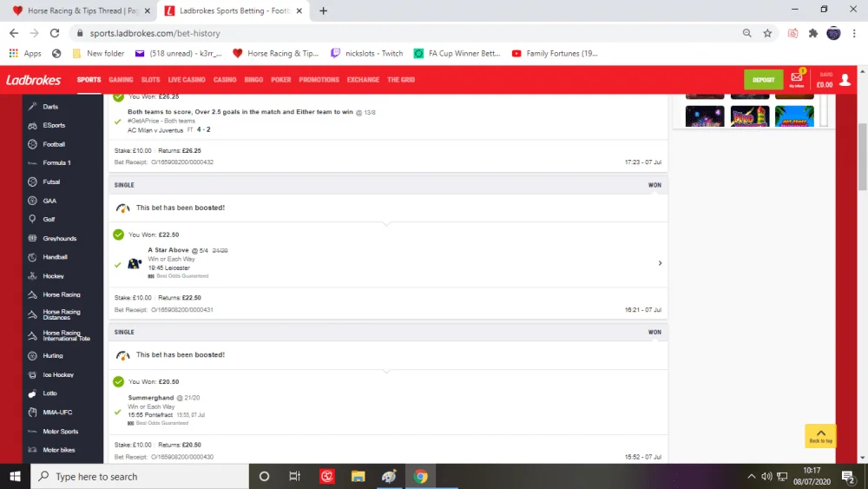
Task: Open Windows Start menu
Action: (15, 476)
